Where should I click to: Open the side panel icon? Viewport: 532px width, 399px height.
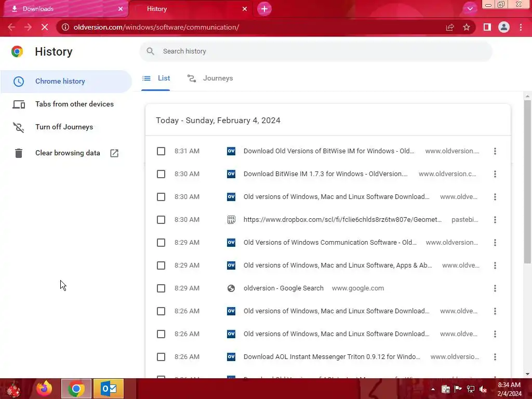pos(487,27)
